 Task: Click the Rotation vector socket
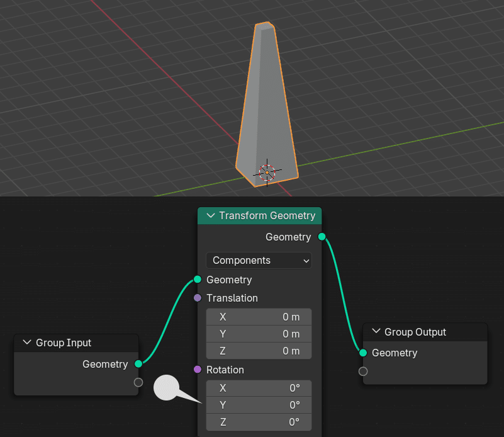(x=198, y=370)
